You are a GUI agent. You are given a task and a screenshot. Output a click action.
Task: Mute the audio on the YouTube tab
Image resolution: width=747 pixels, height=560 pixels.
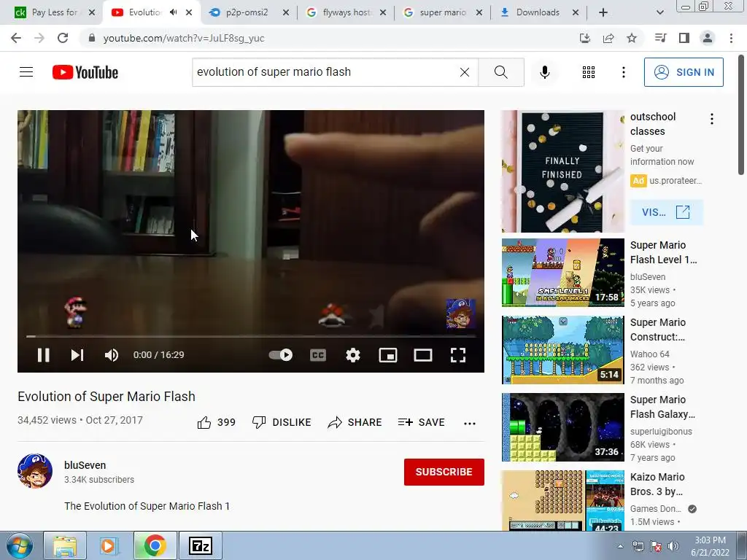coord(174,12)
